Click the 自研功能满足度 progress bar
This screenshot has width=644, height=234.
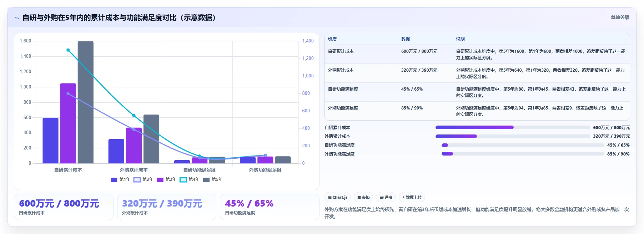coord(523,145)
